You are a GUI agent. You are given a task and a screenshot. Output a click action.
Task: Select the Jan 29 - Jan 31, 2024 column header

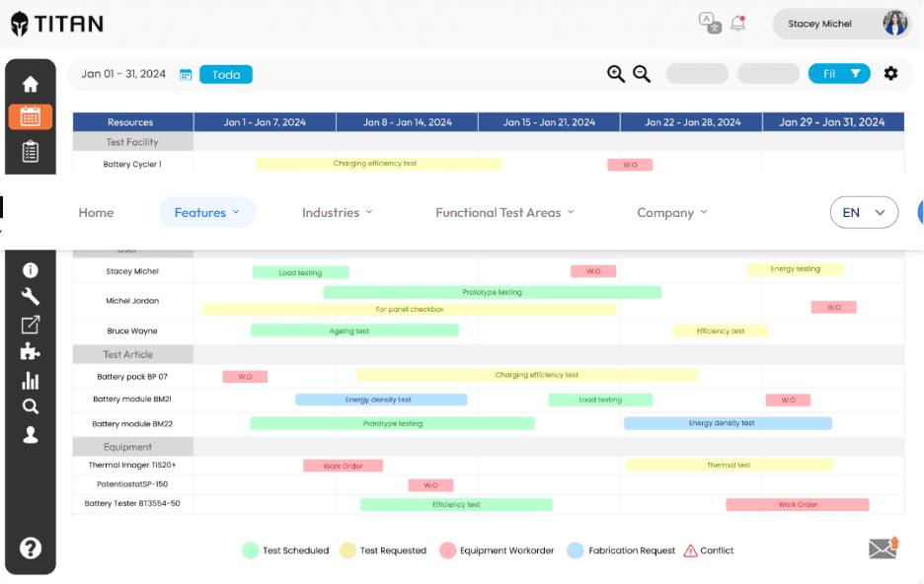click(833, 122)
